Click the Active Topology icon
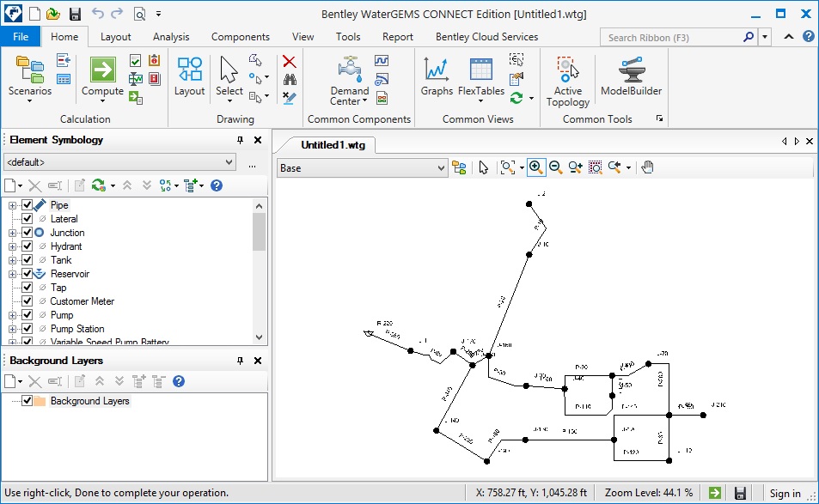The width and height of the screenshot is (819, 504). coord(567,70)
